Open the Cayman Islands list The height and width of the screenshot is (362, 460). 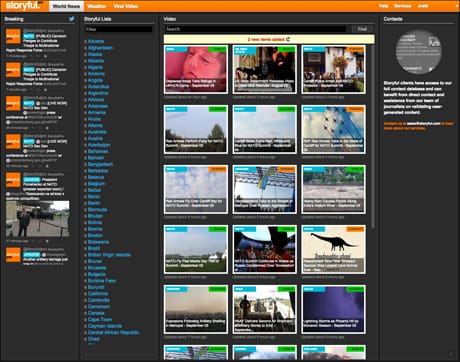click(x=105, y=326)
